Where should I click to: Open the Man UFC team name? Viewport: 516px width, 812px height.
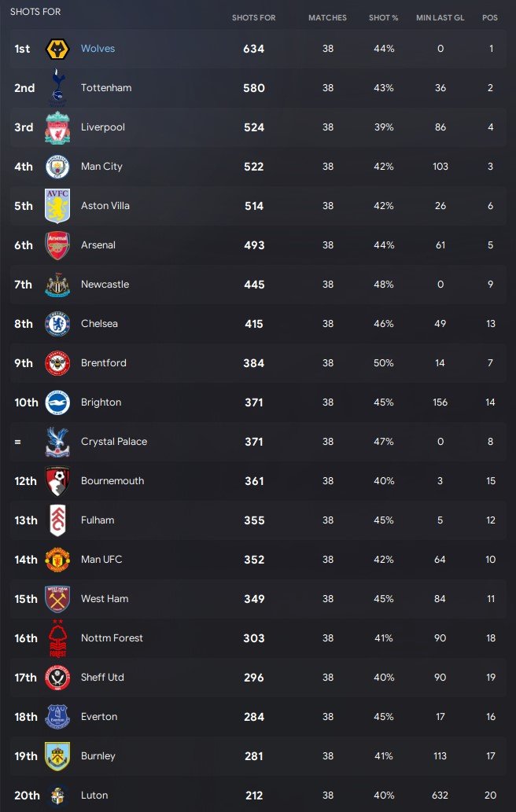(x=101, y=560)
